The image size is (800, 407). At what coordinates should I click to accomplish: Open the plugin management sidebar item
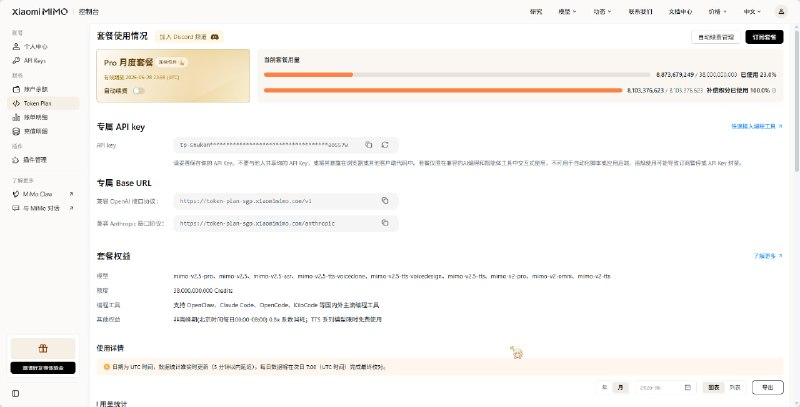pos(35,160)
